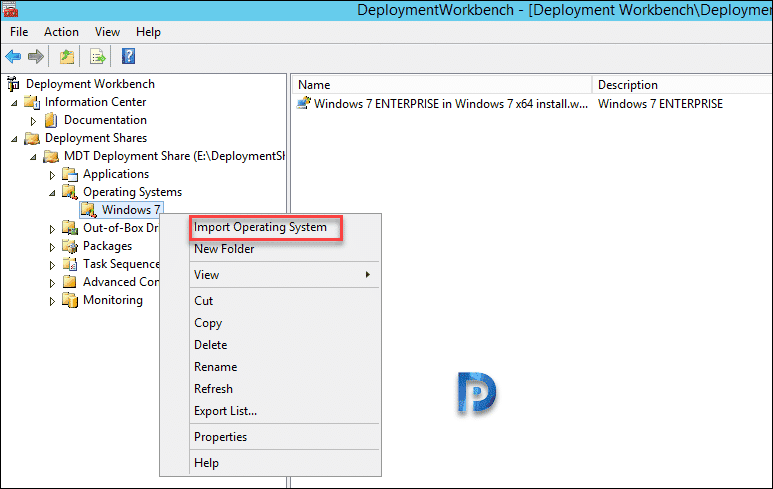Select the Operating Systems tree label
The height and width of the screenshot is (489, 773).
pyautogui.click(x=132, y=192)
